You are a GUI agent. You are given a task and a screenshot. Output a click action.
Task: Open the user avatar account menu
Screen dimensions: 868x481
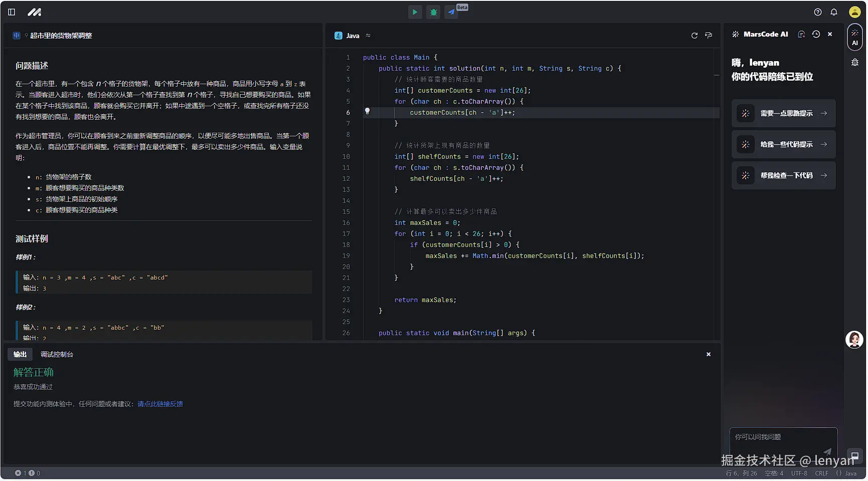click(x=854, y=12)
